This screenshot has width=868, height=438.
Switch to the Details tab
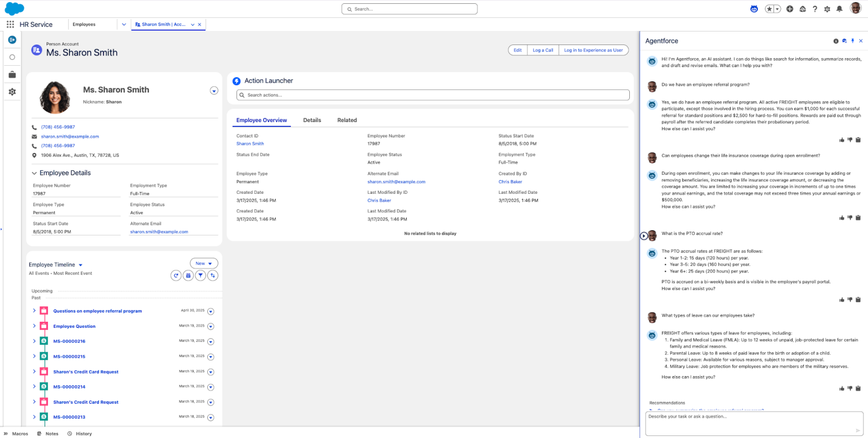coord(312,120)
